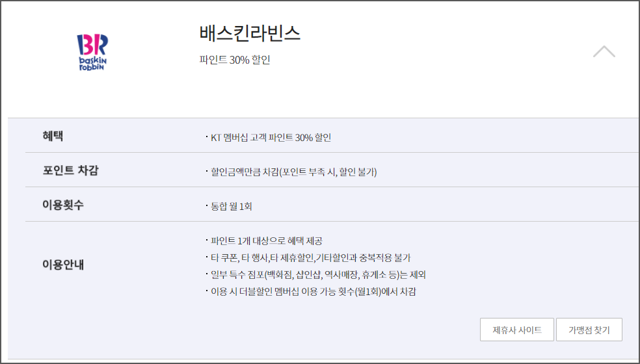Click the Baskin Robbins logo
Screen dimensions: 640x364
tap(92, 52)
